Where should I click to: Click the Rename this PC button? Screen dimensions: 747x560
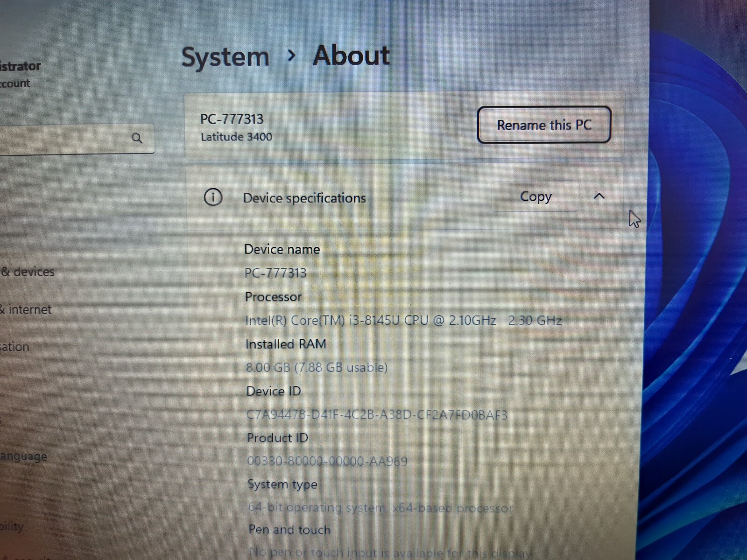(544, 125)
